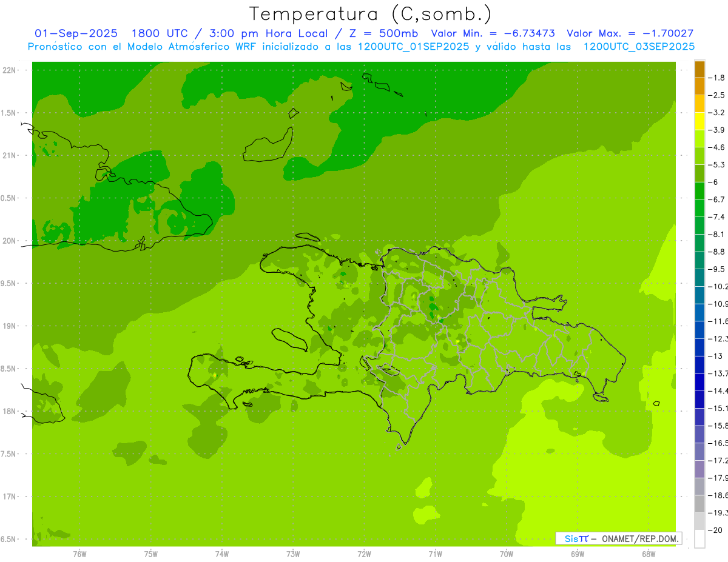Click the '22N' latitude axis label
Viewport: 728px width, 562px height.
(10, 70)
